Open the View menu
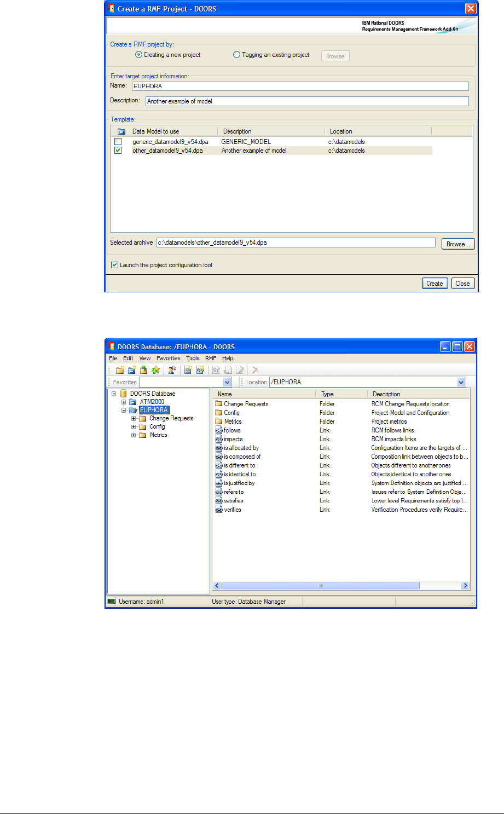504x814 pixels. coord(145,359)
